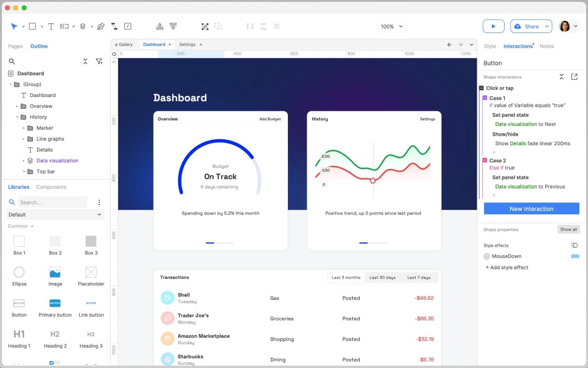Select the arrow selection tool
The height and width of the screenshot is (368, 588).
[x=14, y=27]
